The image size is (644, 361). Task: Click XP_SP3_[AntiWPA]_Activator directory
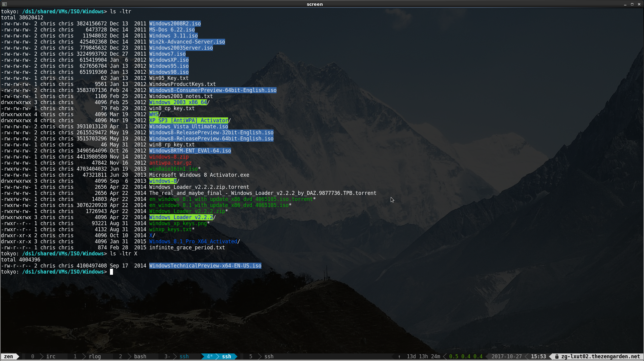click(188, 120)
